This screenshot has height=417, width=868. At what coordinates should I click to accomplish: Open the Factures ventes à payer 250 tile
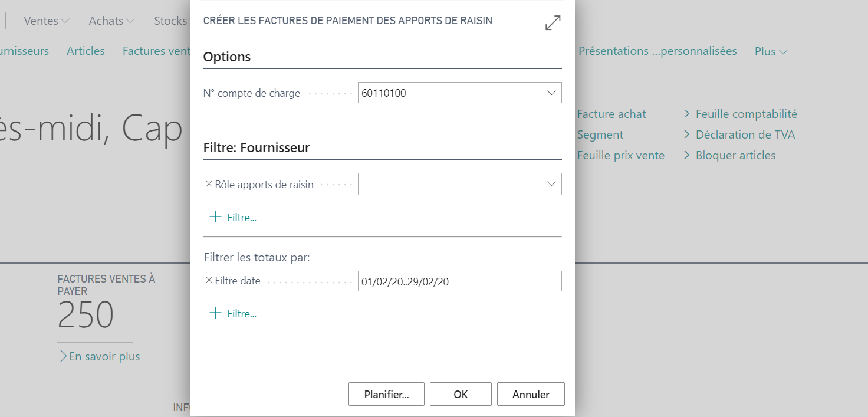tap(106, 302)
